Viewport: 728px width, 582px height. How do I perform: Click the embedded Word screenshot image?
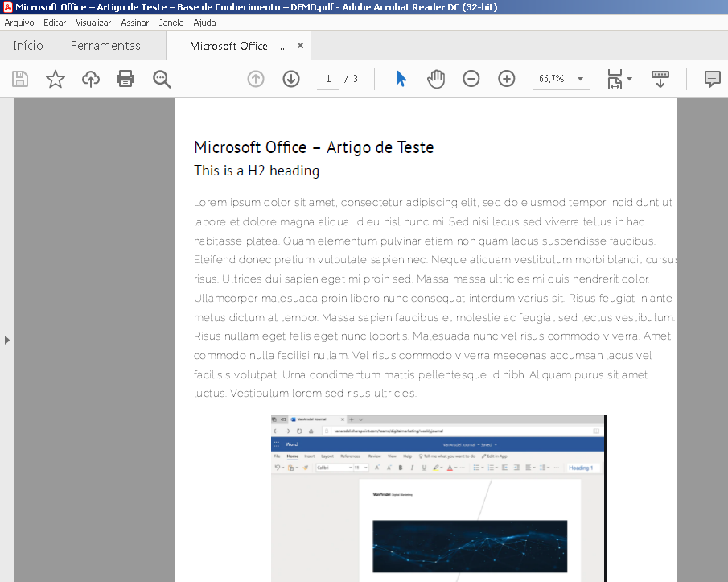tap(438, 498)
